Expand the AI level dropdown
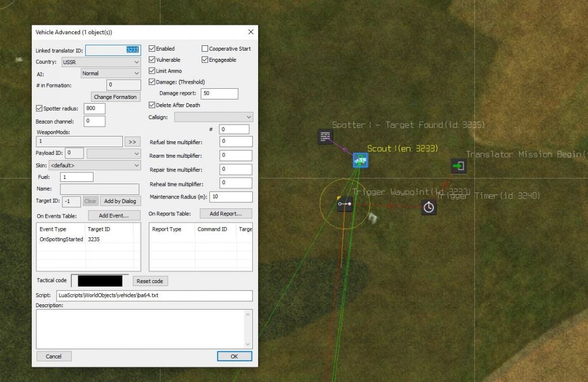The image size is (588, 382). [111, 74]
